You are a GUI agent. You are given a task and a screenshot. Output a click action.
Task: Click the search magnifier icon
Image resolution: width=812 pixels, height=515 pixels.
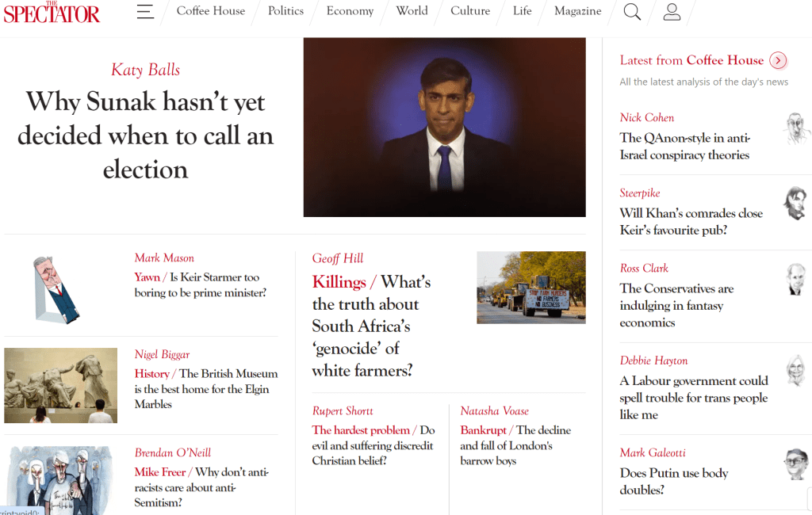tap(632, 11)
